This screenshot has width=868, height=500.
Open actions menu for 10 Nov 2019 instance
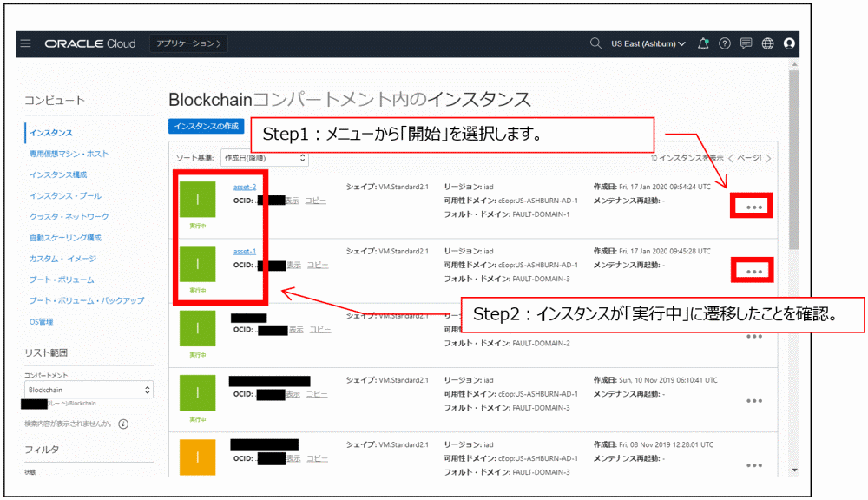(x=754, y=401)
